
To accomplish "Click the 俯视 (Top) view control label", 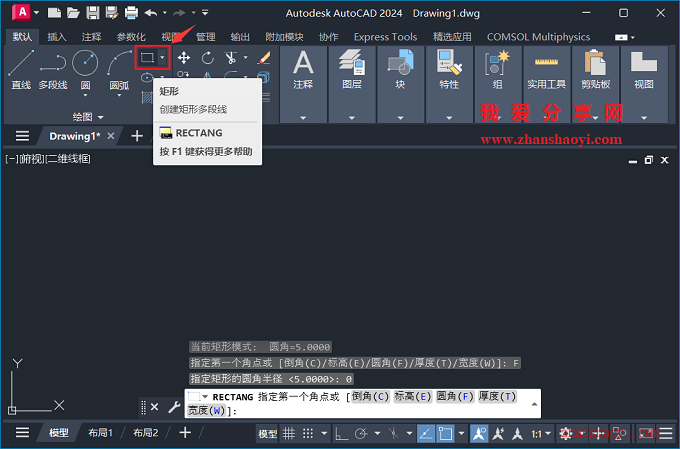I will pos(30,159).
